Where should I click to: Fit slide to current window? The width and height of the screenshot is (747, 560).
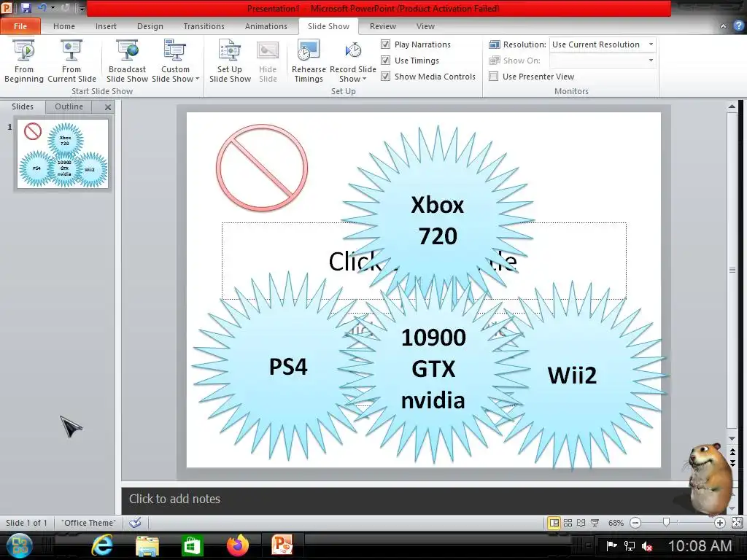click(737, 523)
